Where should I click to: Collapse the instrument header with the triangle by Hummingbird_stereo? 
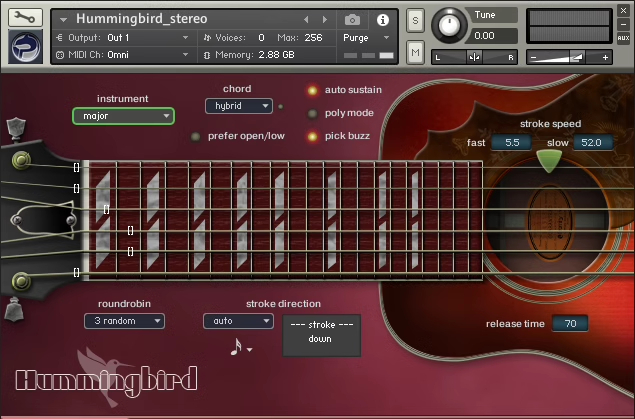pyautogui.click(x=63, y=19)
